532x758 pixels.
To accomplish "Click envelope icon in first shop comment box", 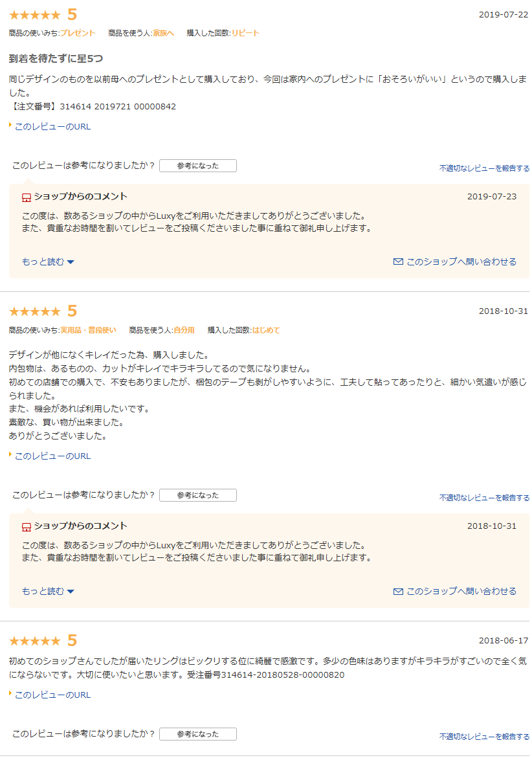I will click(x=398, y=262).
